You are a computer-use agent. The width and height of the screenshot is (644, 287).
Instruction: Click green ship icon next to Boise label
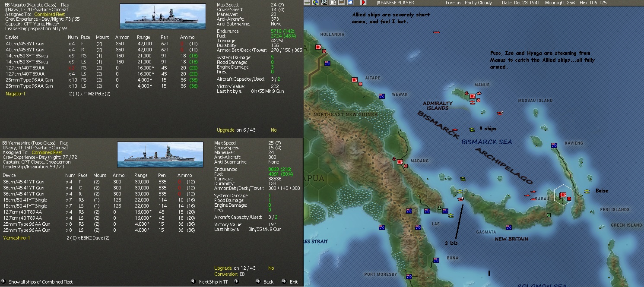[x=587, y=191]
